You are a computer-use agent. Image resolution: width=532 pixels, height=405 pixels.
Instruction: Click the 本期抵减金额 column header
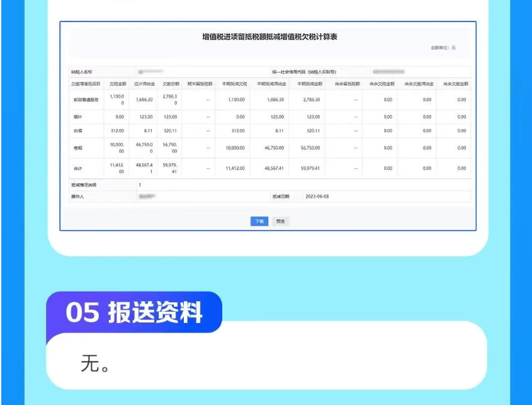(x=308, y=83)
